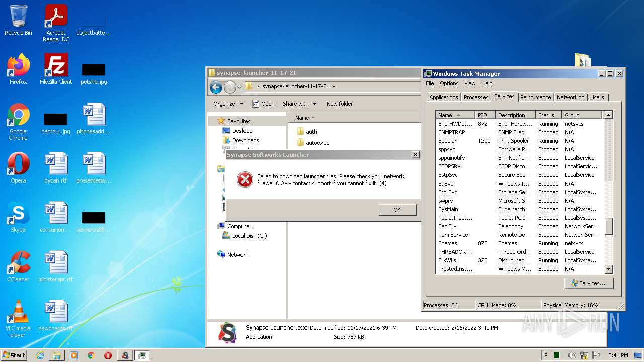644x362 pixels.
Task: Select newboards.rtf desktop document
Action: [56, 316]
